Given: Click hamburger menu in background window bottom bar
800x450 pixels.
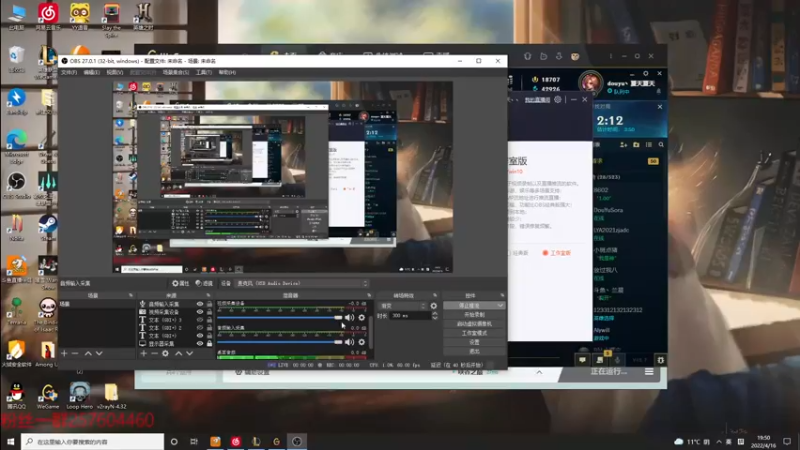Looking at the screenshot, I should [649, 372].
